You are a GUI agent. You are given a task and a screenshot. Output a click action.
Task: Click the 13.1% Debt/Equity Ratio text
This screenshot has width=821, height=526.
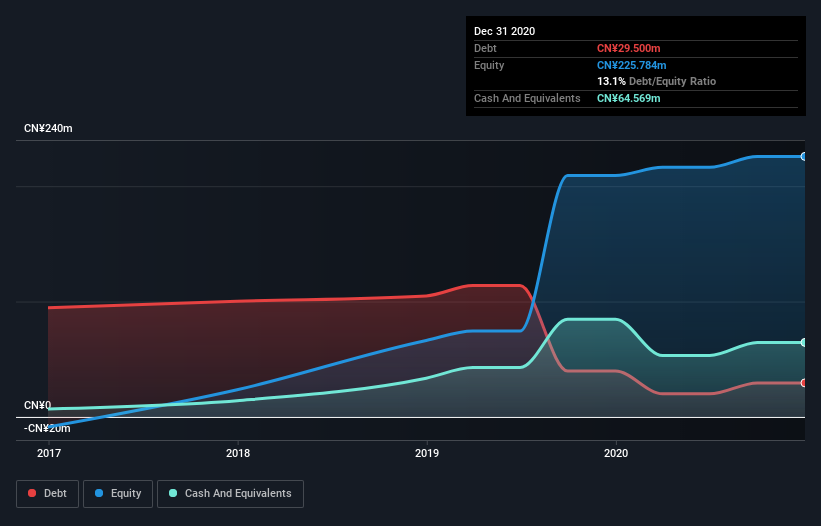[x=657, y=81]
